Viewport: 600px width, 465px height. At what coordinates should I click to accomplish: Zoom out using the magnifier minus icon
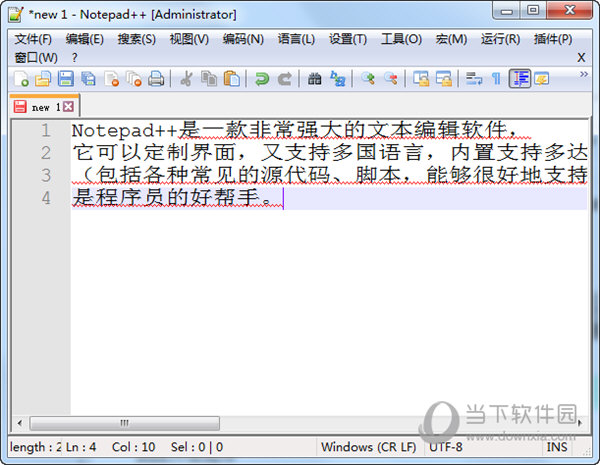click(391, 79)
